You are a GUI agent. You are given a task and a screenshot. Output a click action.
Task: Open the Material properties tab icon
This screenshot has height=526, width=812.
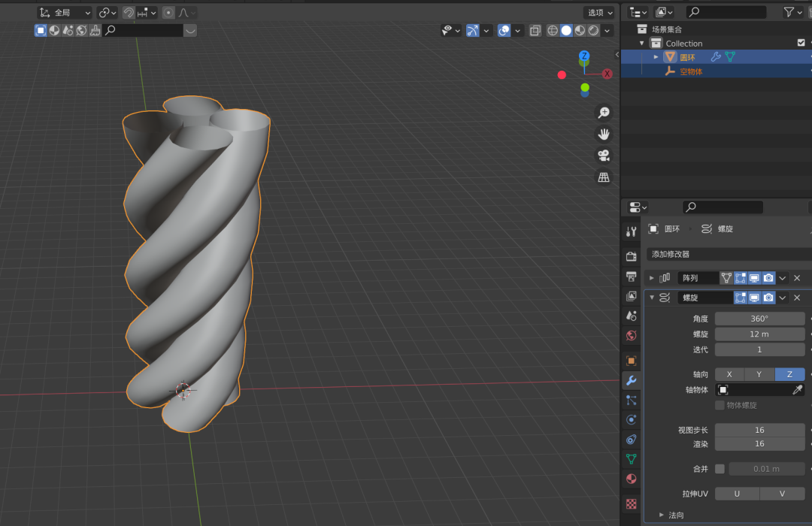tap(632, 479)
